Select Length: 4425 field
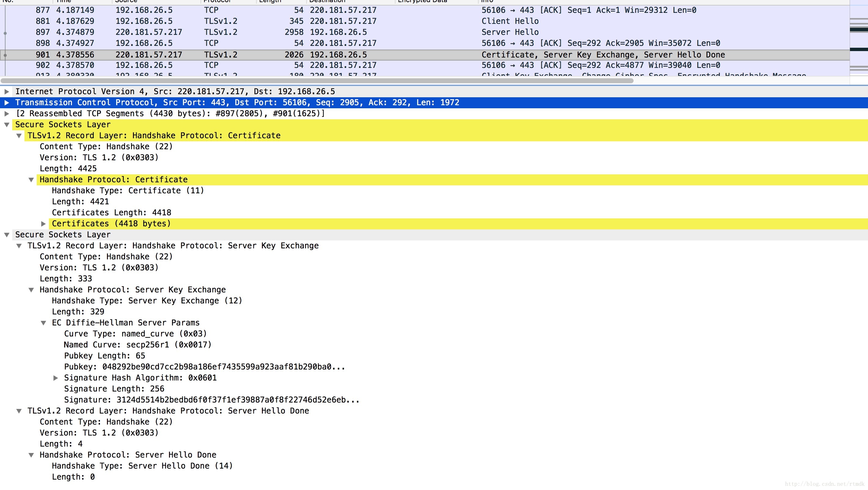The image size is (868, 490). click(x=68, y=169)
